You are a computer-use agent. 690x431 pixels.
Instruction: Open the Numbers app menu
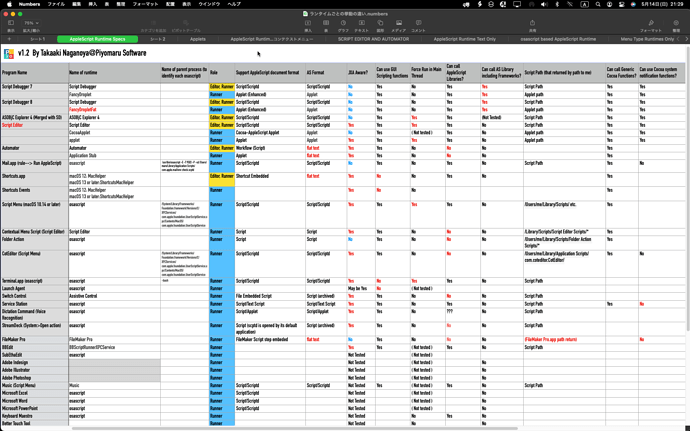(29, 4)
